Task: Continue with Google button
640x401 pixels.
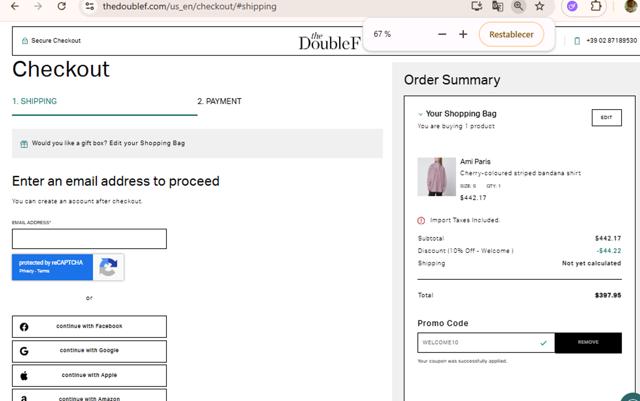Action: point(89,351)
